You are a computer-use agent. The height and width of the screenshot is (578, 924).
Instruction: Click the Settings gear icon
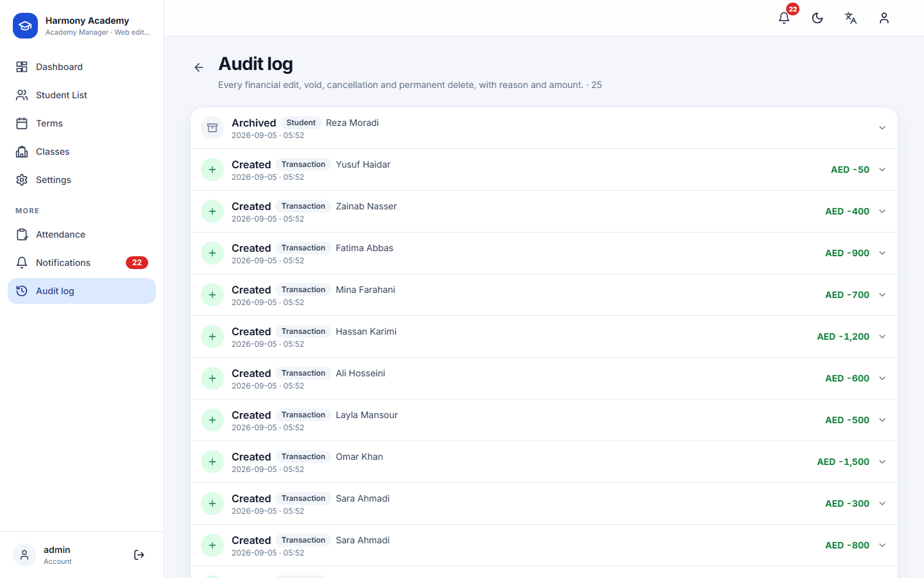pos(22,180)
